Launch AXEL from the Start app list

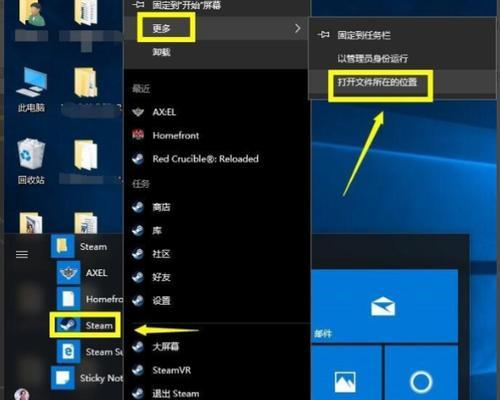83,273
